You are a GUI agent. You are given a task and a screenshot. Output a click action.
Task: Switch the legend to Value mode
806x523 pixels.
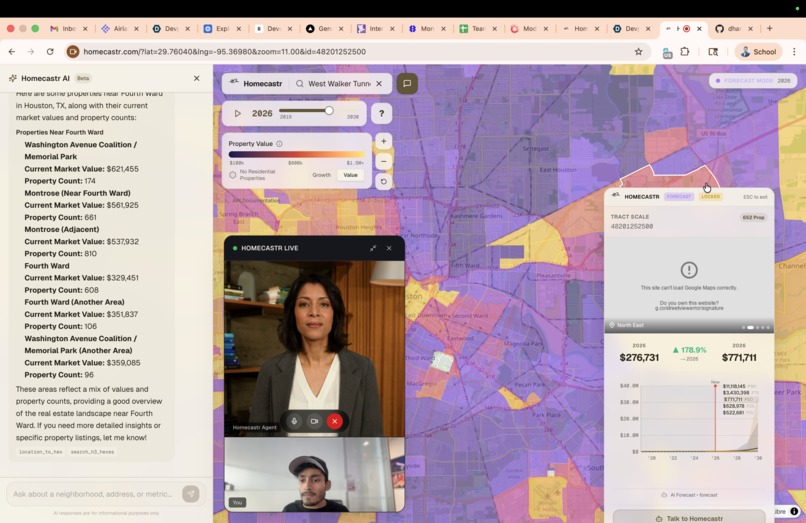tap(351, 175)
